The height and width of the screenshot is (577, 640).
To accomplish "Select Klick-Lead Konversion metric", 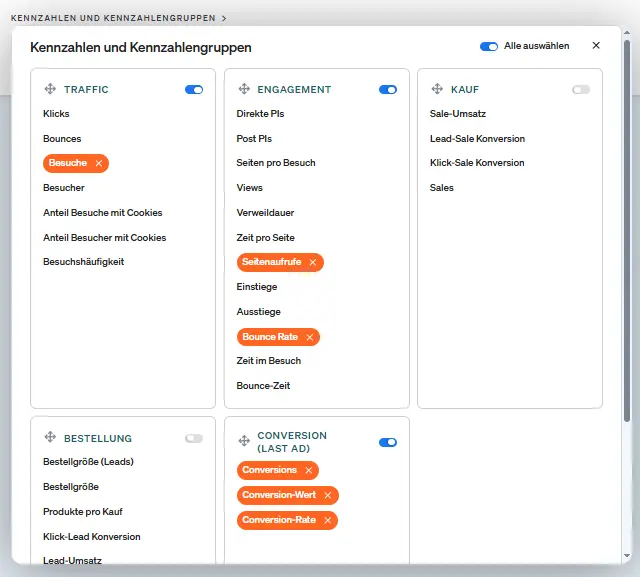I will point(91,537).
